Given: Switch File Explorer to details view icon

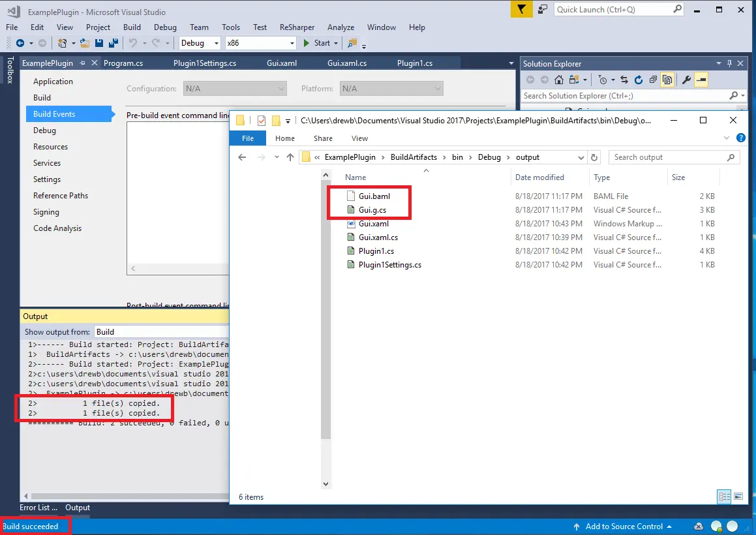Looking at the screenshot, I should pyautogui.click(x=724, y=497).
